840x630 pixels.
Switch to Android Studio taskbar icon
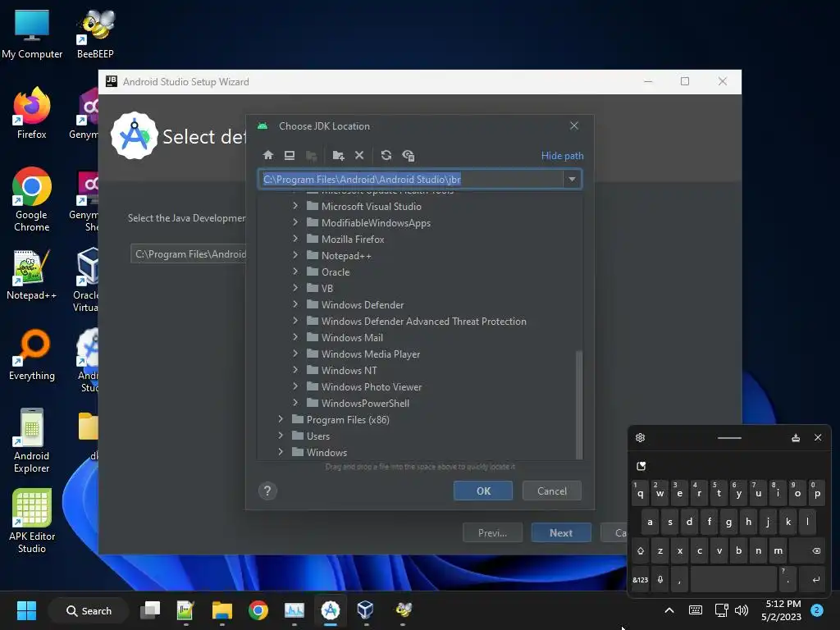click(331, 610)
